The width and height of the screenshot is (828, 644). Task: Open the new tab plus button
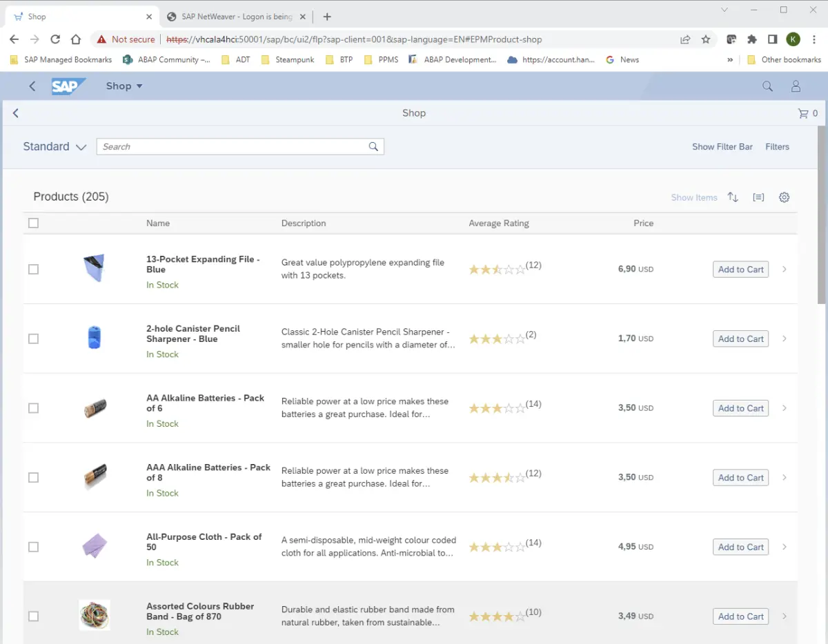click(x=327, y=17)
